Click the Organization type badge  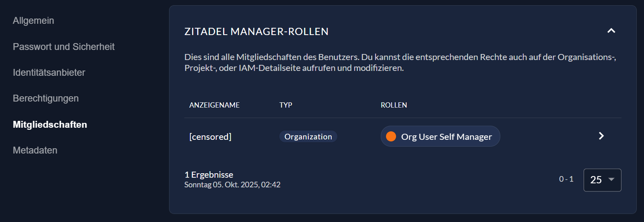(308, 137)
